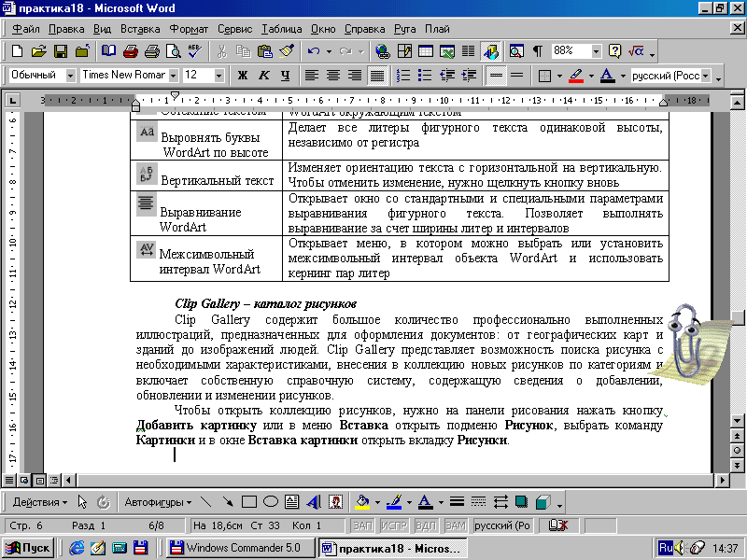The width and height of the screenshot is (747, 560).
Task: Create a new blank document
Action: pos(17,51)
